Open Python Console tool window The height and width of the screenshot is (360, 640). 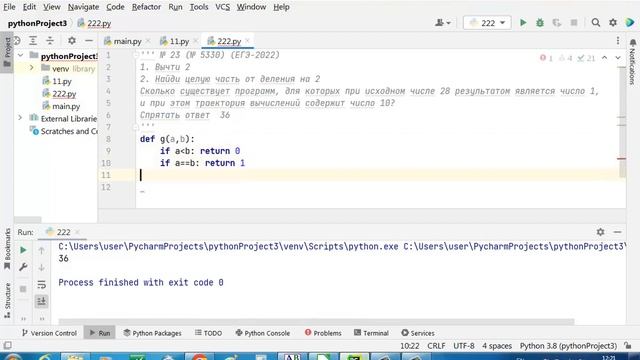pos(262,333)
